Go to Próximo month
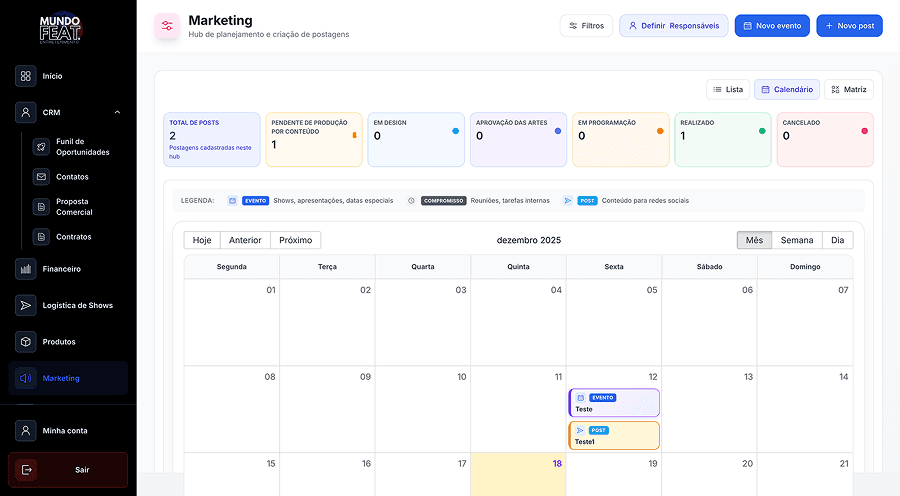 296,240
